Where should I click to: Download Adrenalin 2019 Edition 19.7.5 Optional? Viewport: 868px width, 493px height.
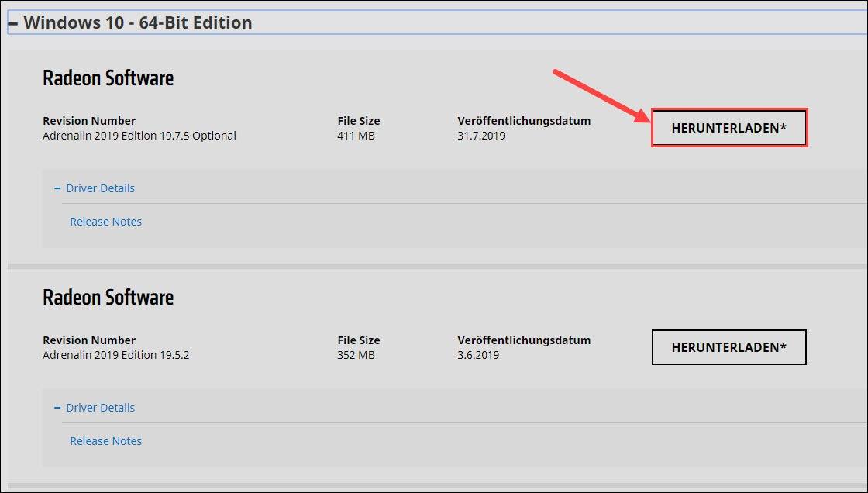728,127
